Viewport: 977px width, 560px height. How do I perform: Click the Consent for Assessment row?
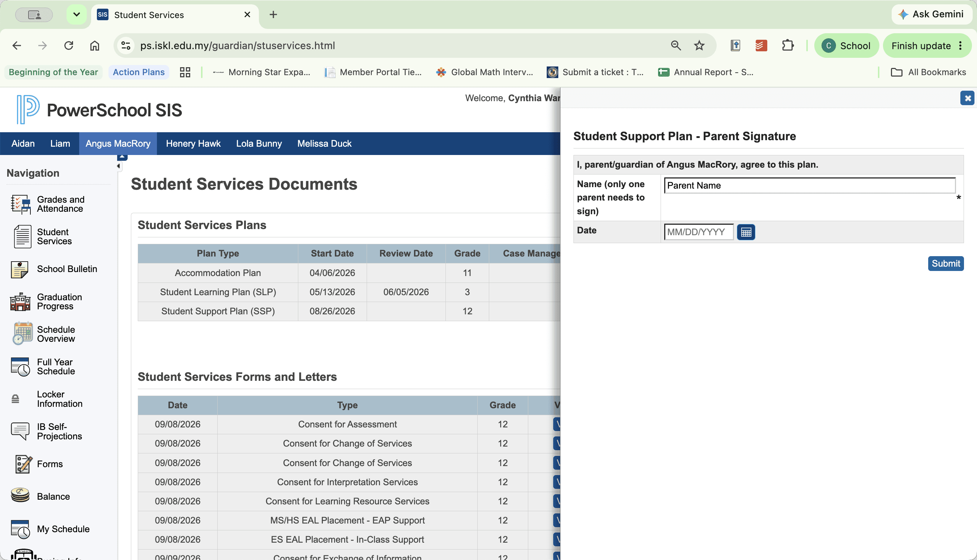tap(347, 424)
